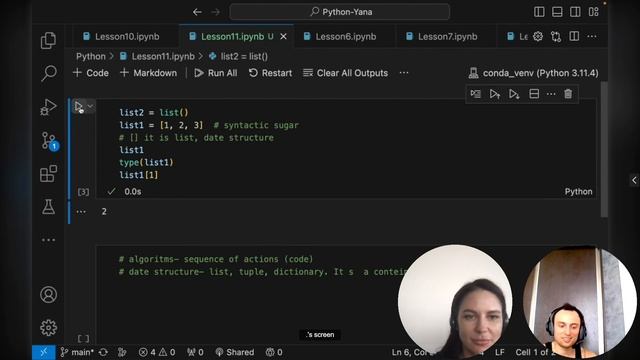Execute cell and below icon
This screenshot has width=640, height=360.
coord(514,94)
